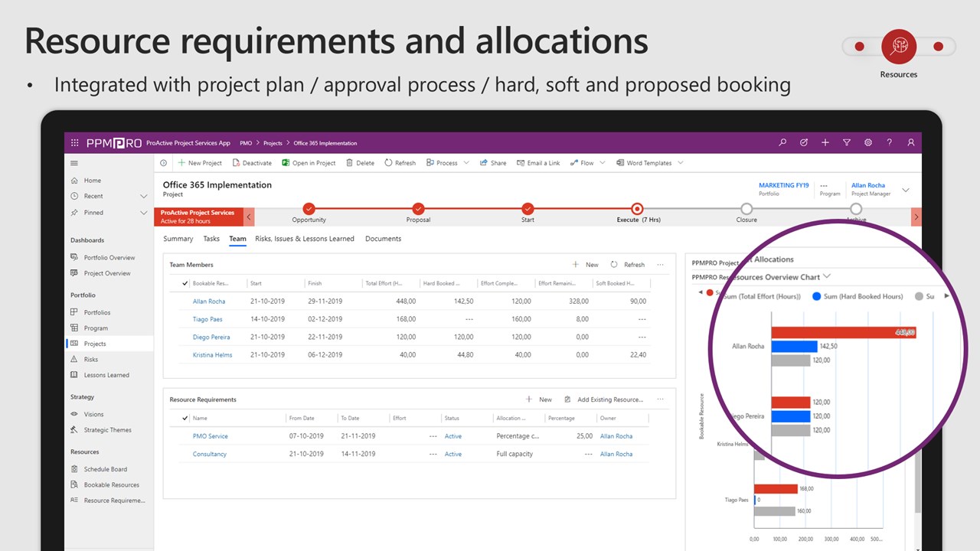
Task: Click New in Resource Requirements section
Action: point(539,399)
